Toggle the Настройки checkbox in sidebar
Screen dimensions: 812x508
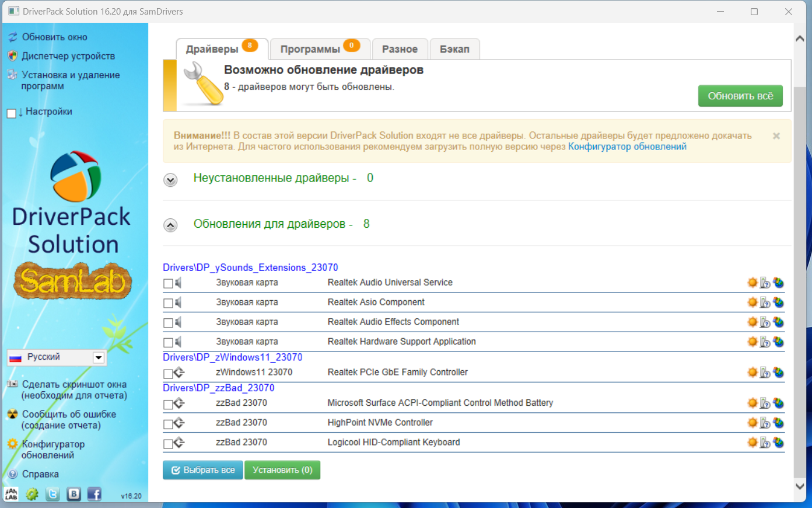[11, 113]
